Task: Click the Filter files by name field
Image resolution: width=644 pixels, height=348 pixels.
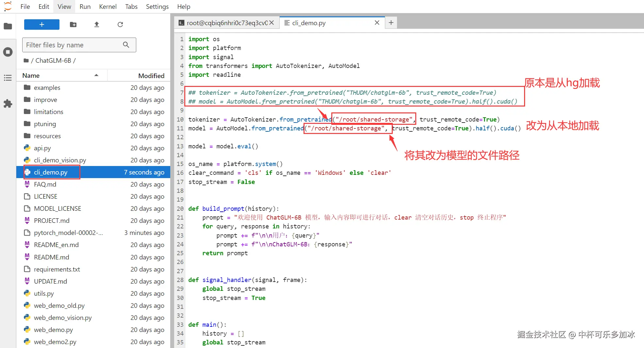Action: (x=79, y=45)
